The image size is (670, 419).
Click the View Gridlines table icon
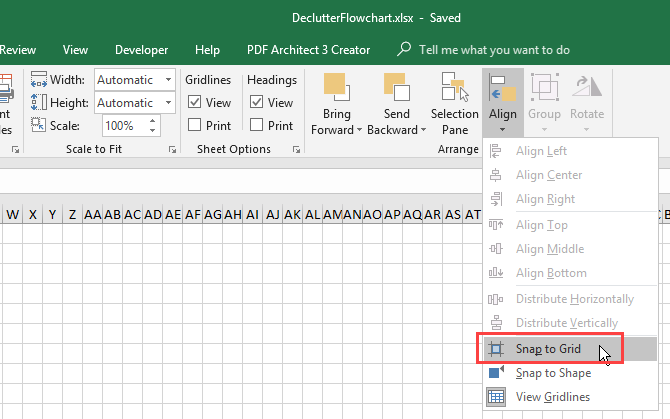pyautogui.click(x=495, y=397)
